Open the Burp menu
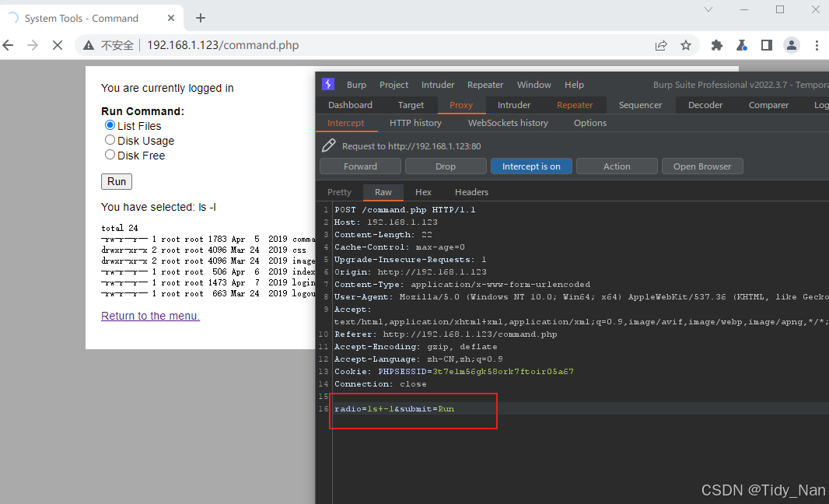 [356, 85]
